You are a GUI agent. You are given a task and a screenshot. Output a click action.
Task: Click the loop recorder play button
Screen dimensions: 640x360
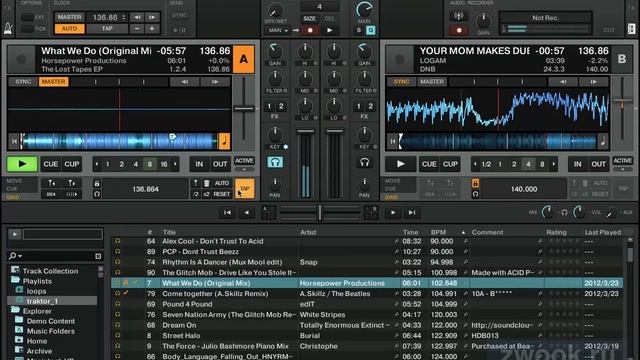pos(330,30)
